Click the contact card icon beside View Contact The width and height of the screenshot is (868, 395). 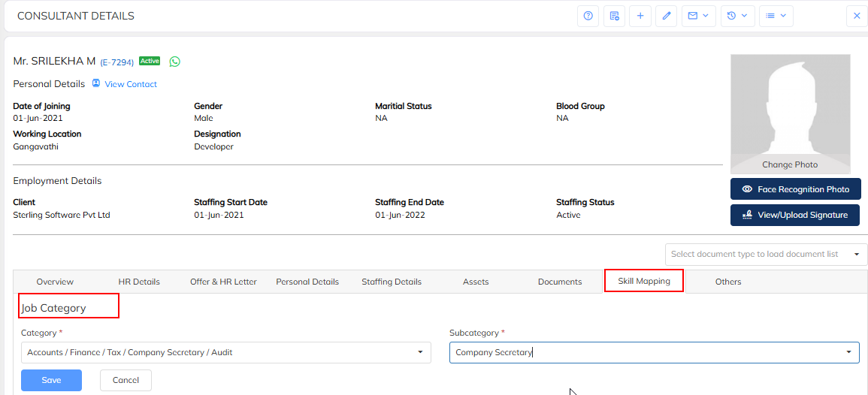(x=96, y=83)
